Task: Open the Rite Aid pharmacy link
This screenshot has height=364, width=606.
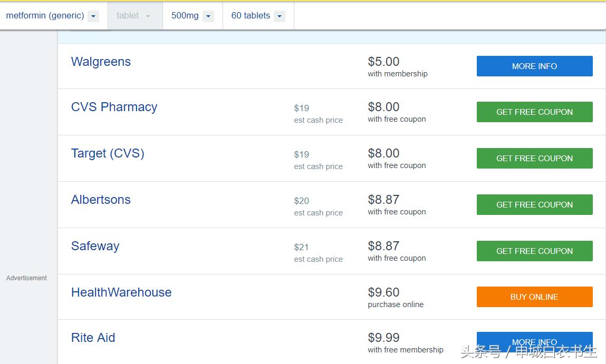Action: coord(93,338)
